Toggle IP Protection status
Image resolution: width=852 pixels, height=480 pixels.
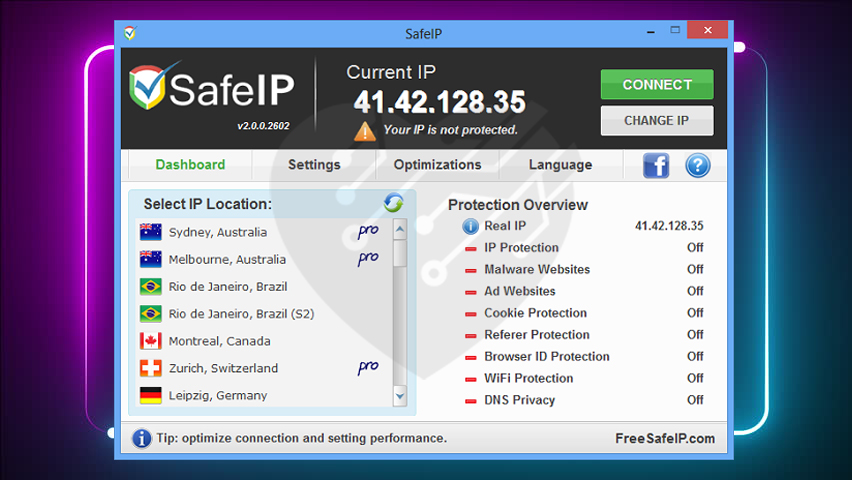[584, 247]
